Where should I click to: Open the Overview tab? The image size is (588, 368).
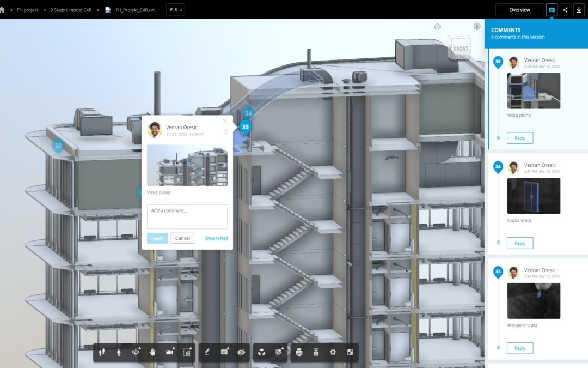(x=519, y=10)
